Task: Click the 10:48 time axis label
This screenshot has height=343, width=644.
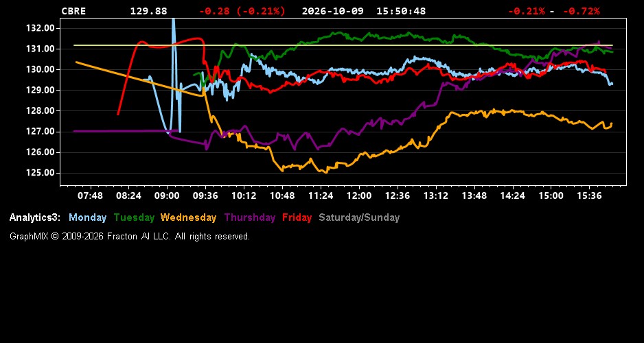Action: 282,196
